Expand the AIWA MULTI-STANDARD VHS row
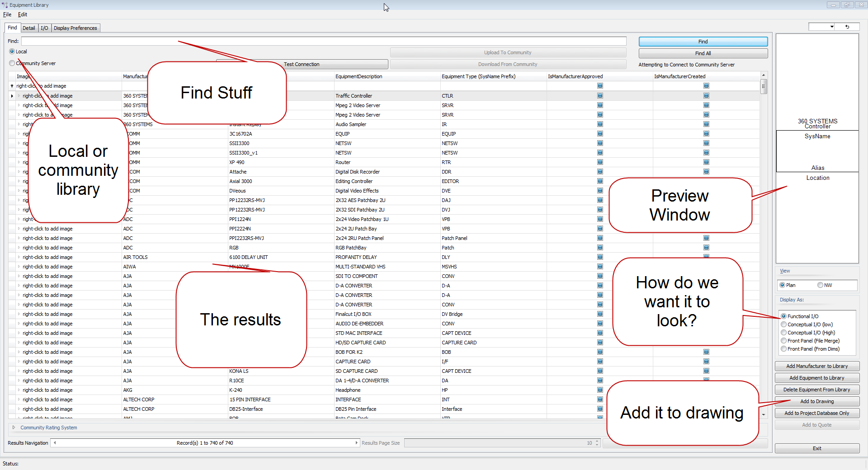868x470 pixels. [19, 267]
